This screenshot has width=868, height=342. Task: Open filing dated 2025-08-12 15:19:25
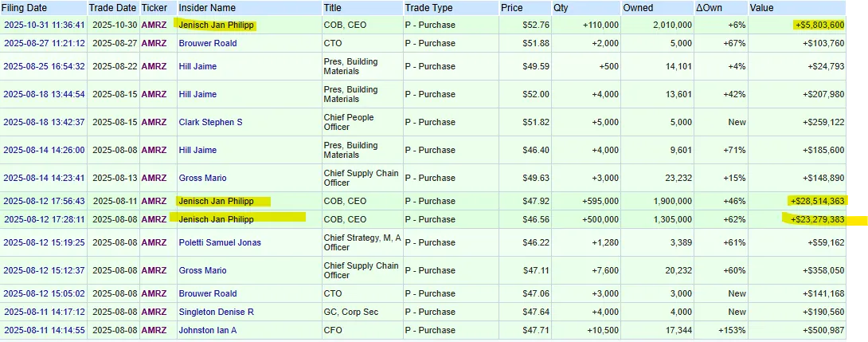point(45,243)
